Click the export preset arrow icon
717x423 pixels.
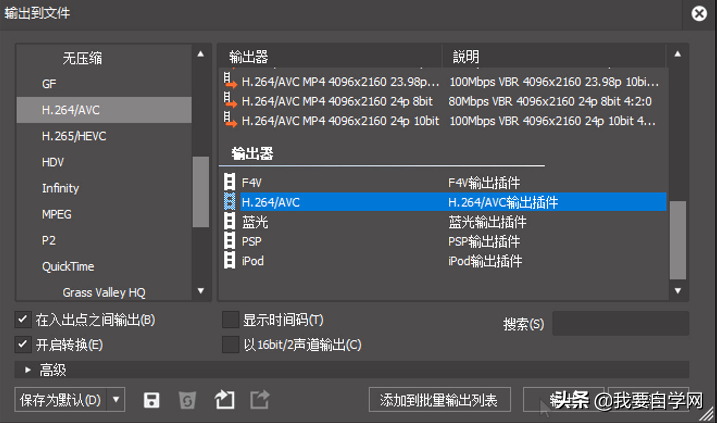tap(260, 400)
